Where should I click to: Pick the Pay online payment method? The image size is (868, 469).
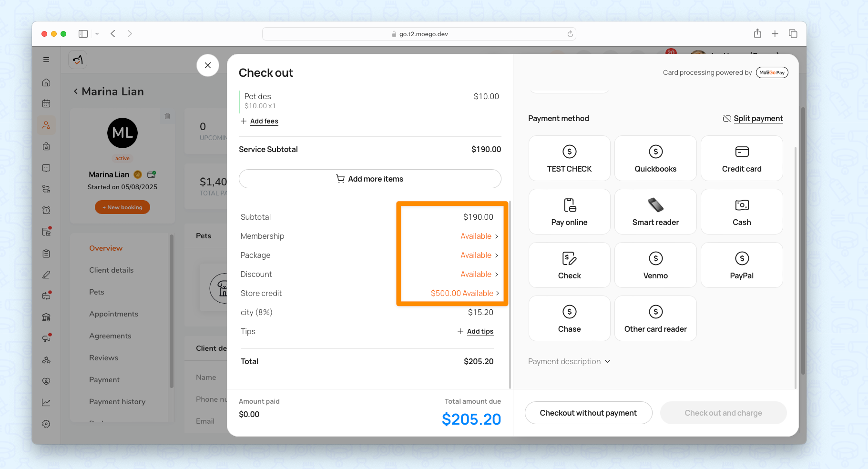(x=569, y=212)
